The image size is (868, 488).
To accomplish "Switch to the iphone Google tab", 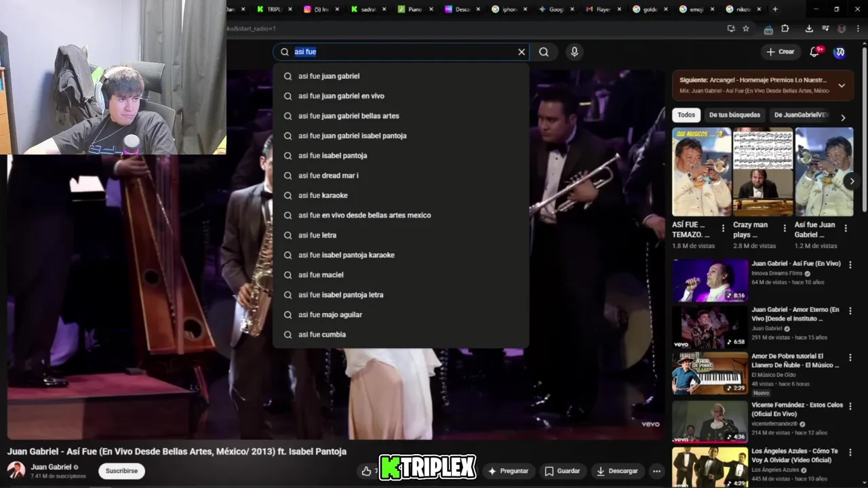I will (x=509, y=9).
